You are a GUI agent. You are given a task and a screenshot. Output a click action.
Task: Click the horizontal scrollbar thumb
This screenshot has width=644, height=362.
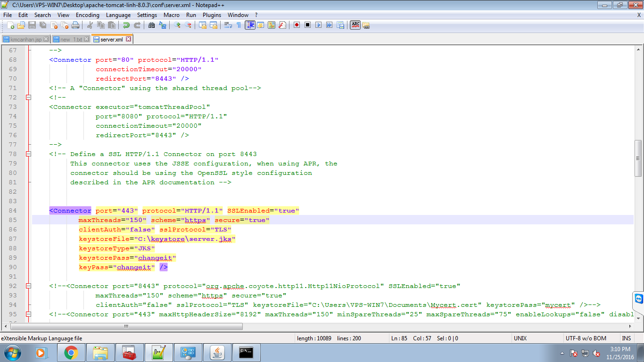(x=125, y=326)
